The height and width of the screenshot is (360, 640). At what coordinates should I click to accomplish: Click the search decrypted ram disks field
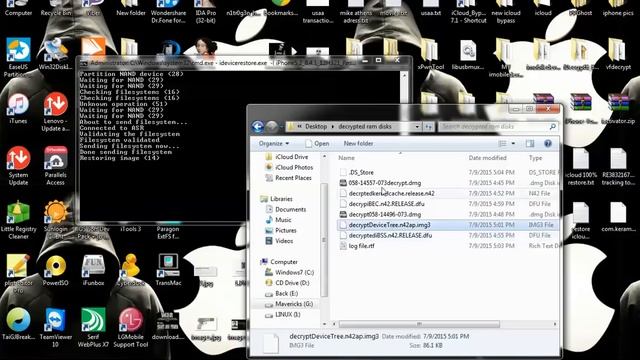coord(498,127)
